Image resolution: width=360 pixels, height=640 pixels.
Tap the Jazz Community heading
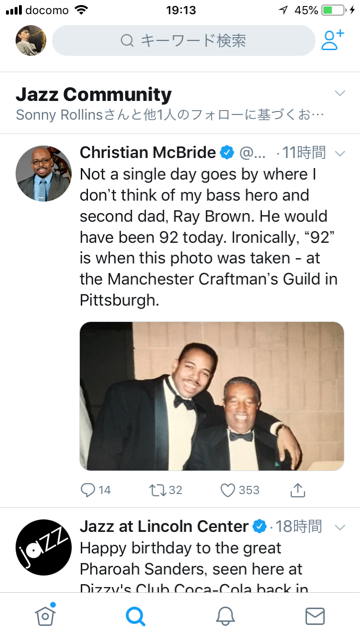(93, 94)
